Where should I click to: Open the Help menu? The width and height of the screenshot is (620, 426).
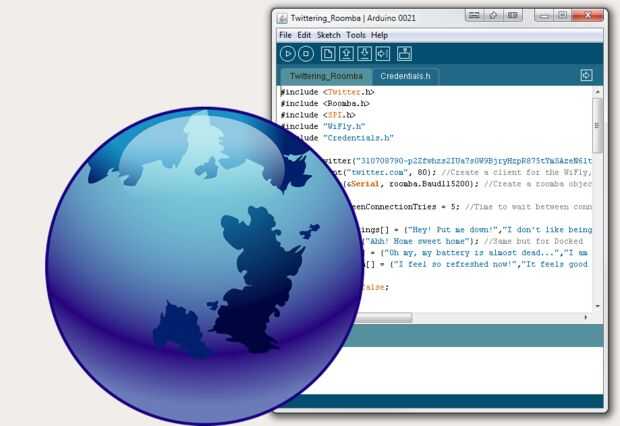coord(379,35)
